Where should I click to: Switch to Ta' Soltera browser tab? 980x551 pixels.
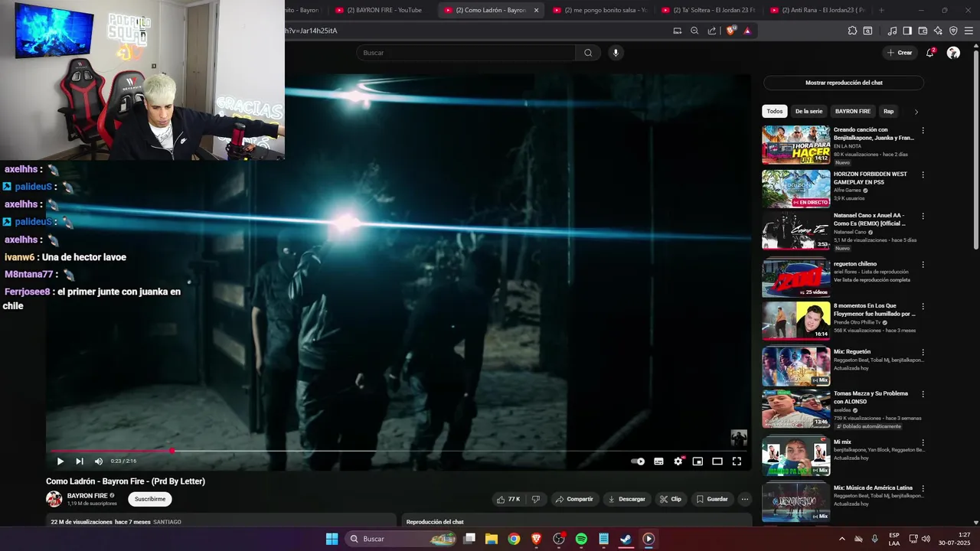click(x=708, y=10)
